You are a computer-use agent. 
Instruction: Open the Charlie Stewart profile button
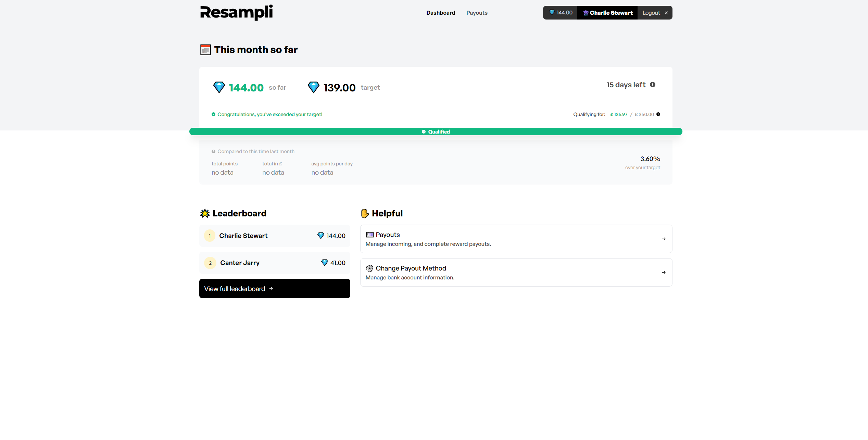tap(607, 13)
